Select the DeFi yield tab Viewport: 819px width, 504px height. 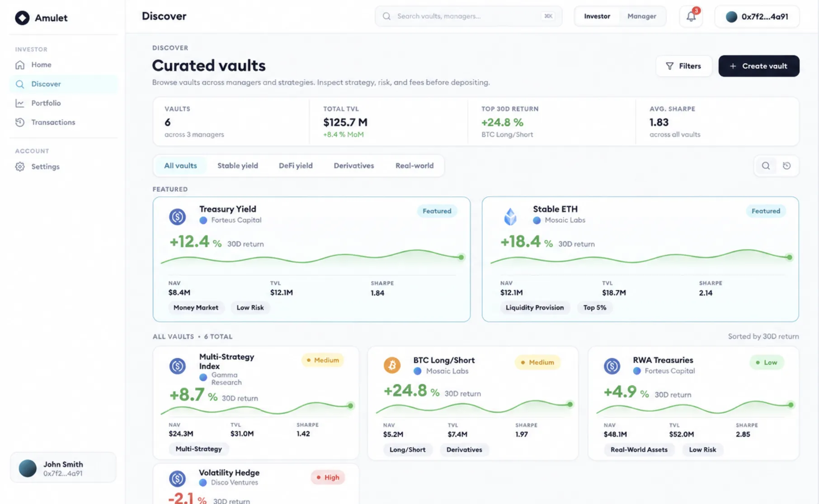tap(296, 166)
